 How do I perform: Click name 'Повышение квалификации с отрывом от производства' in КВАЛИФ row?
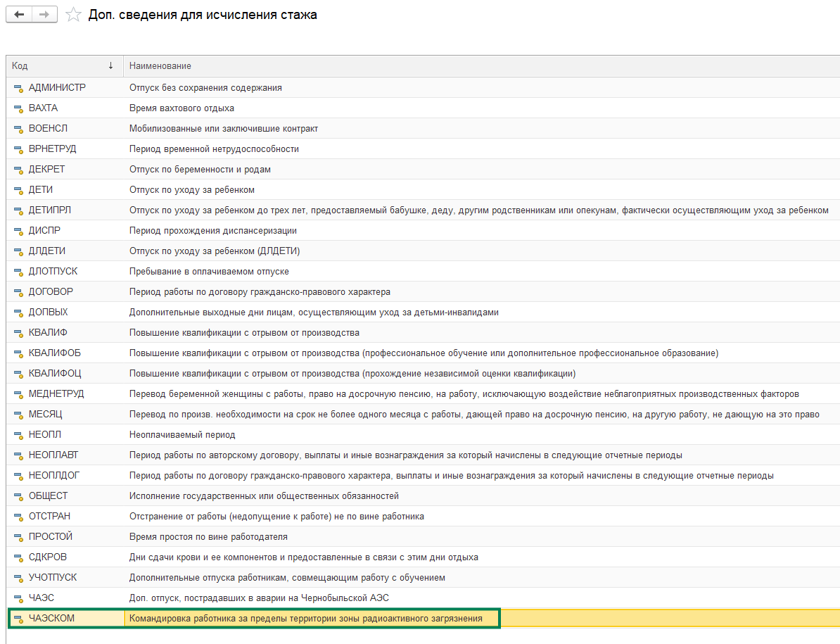[244, 332]
